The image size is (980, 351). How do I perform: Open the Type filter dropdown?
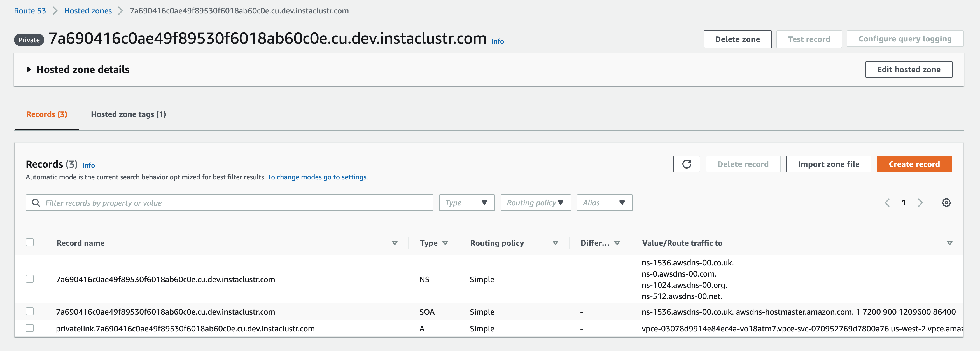[466, 203]
